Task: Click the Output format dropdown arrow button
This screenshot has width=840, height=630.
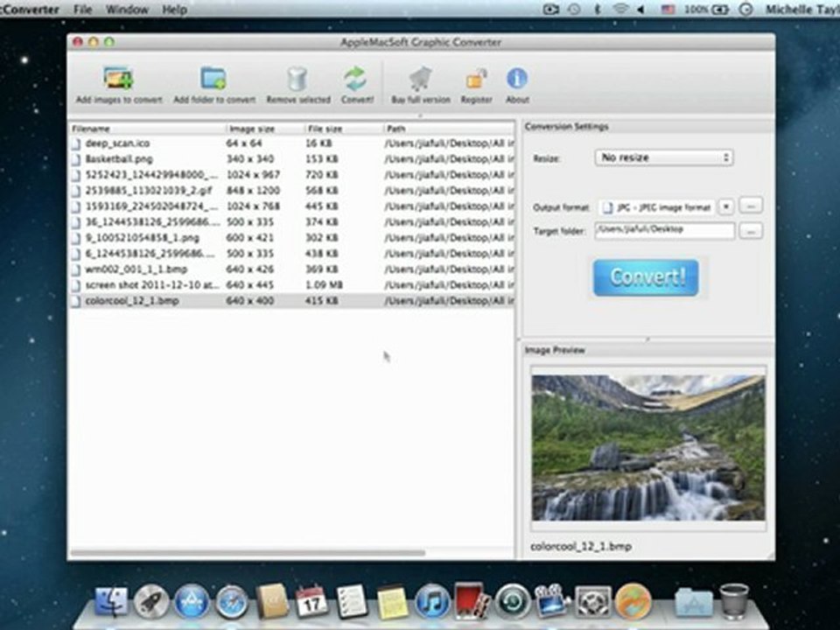Action: pos(726,206)
